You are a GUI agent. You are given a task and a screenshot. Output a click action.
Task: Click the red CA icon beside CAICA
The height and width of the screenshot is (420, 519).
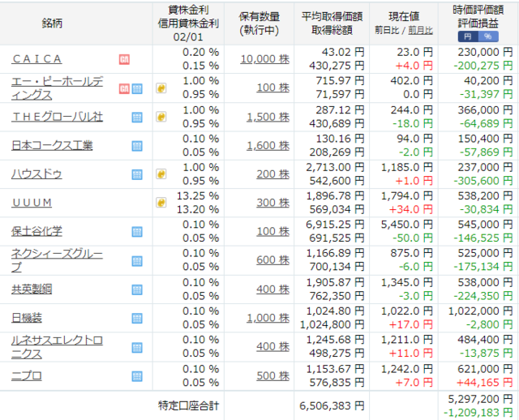click(x=124, y=59)
